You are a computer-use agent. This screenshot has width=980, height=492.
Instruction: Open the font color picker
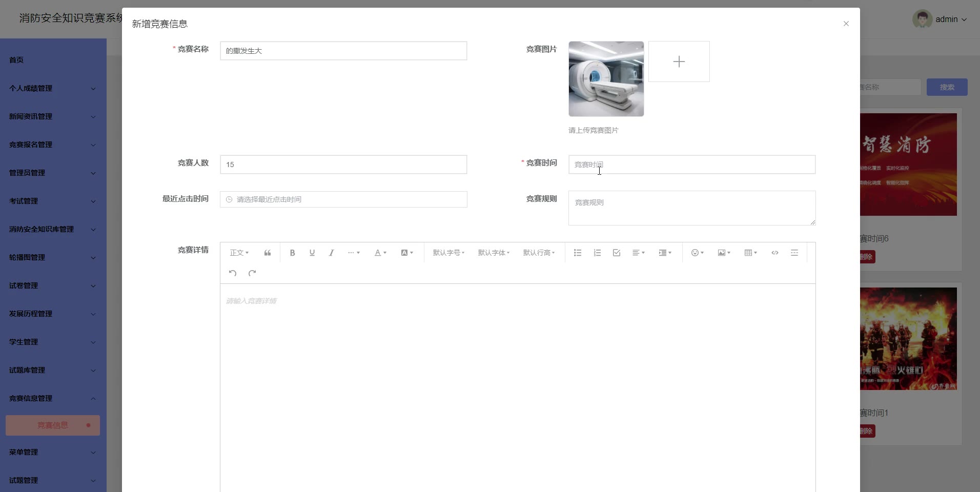click(x=380, y=253)
